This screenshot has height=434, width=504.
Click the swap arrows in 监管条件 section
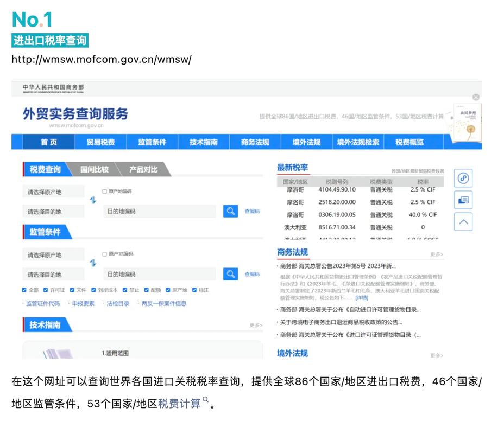coord(93,263)
